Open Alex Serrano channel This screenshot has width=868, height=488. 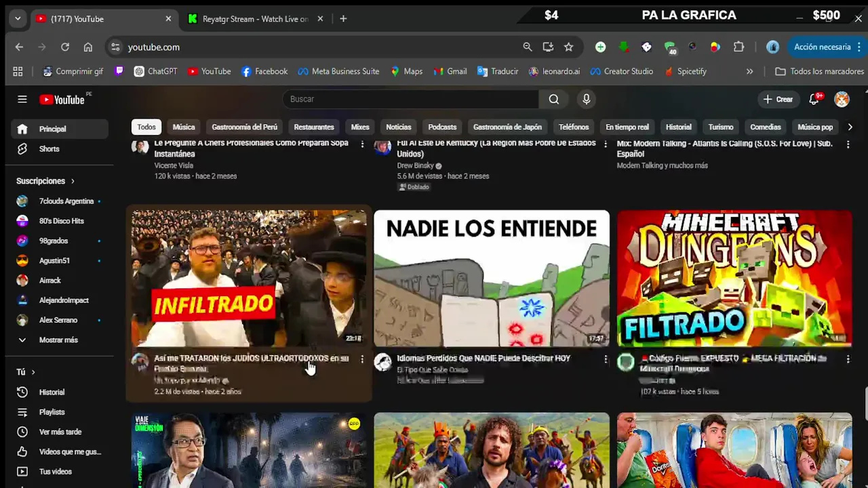click(60, 320)
